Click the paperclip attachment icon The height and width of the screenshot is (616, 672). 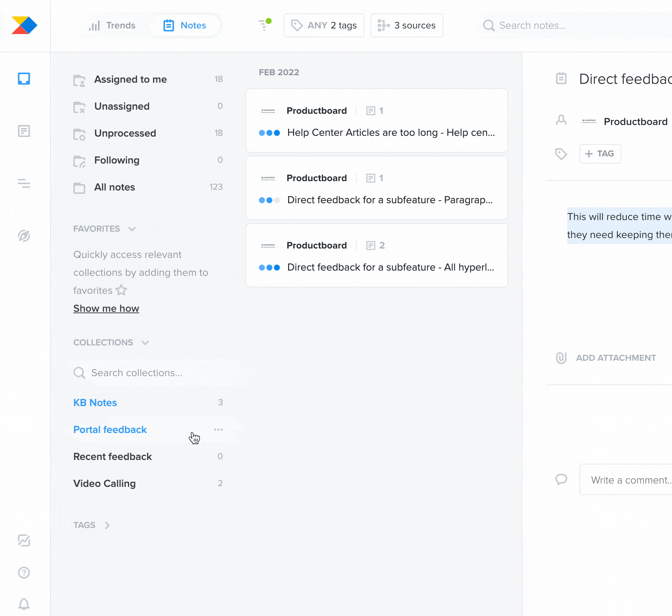coord(561,358)
